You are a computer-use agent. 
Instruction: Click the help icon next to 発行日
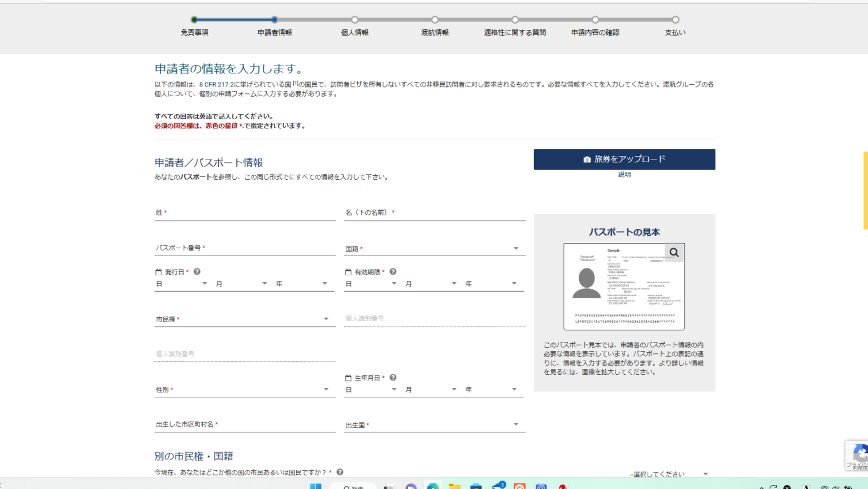197,272
